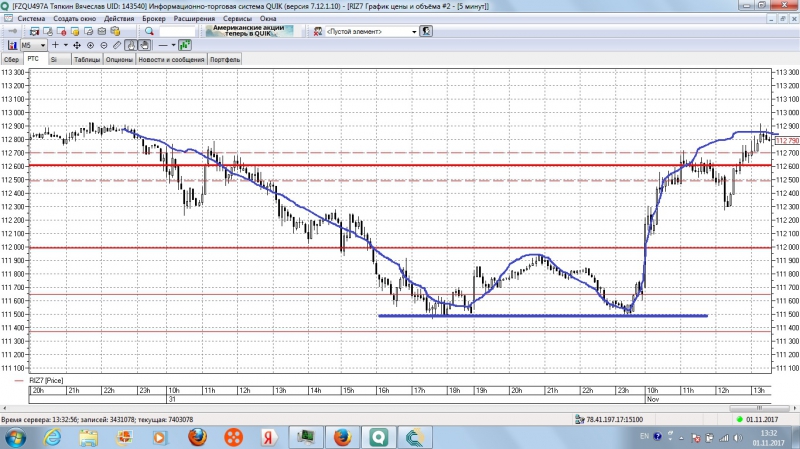Select the pencil drawing tool
This screenshot has width=800, height=449.
coord(118,45)
